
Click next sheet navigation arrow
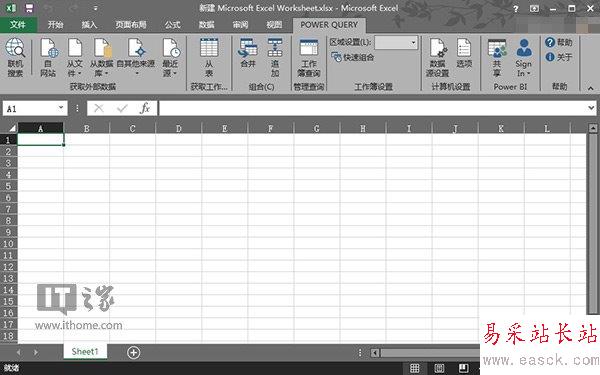point(36,352)
